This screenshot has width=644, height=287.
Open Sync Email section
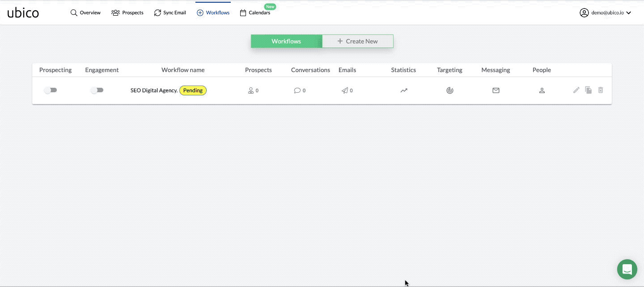(x=170, y=13)
